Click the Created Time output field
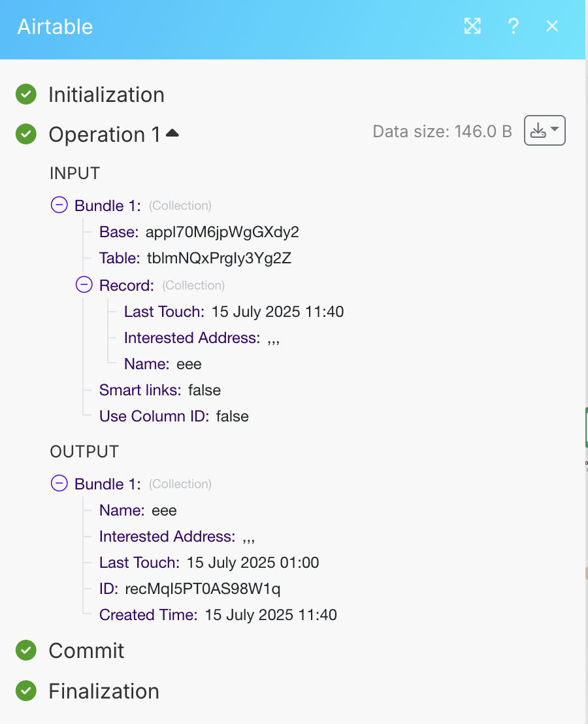 218,615
